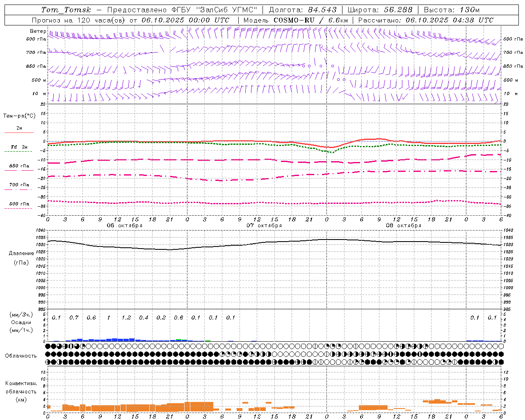Click the 1.2 precipitation value
Screen dimensions: 525x420
(126, 318)
